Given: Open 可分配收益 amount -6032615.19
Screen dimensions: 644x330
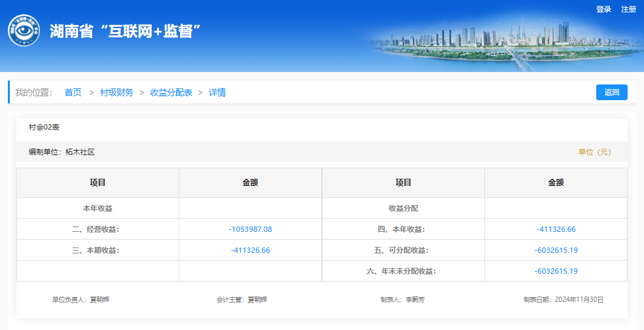Looking at the screenshot, I should click(x=556, y=250).
